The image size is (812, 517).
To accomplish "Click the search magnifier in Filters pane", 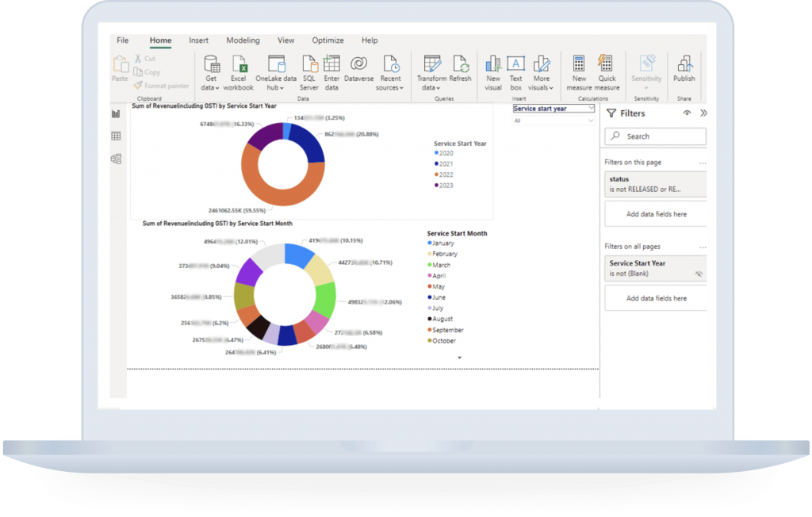I will tap(615, 136).
